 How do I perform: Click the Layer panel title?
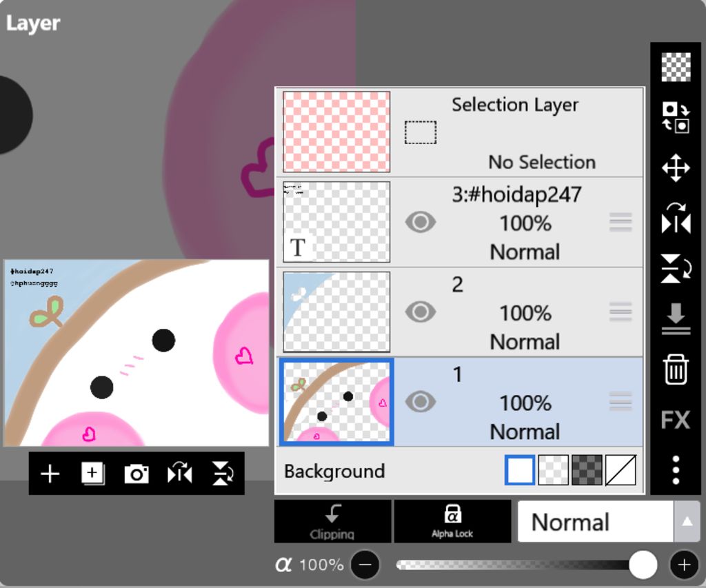click(x=32, y=23)
